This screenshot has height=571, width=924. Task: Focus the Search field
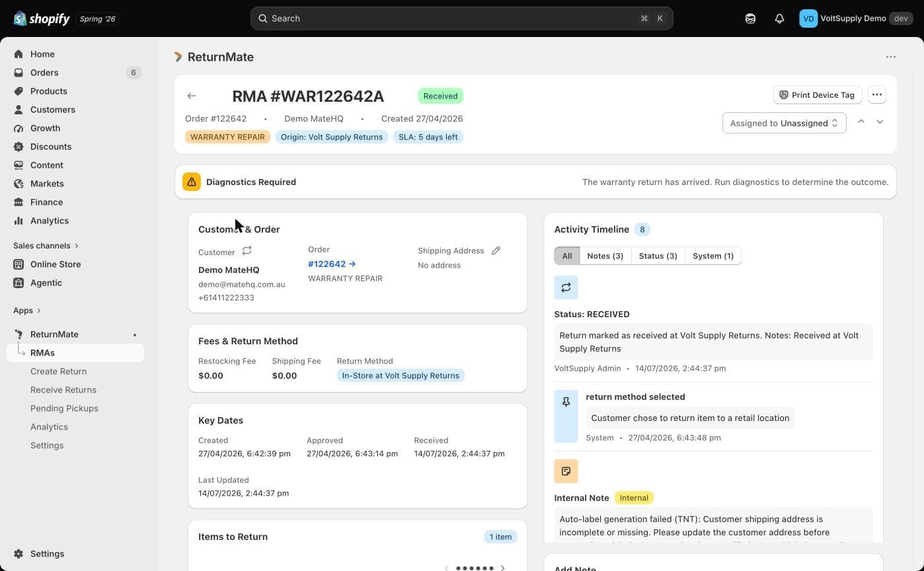[x=461, y=19]
